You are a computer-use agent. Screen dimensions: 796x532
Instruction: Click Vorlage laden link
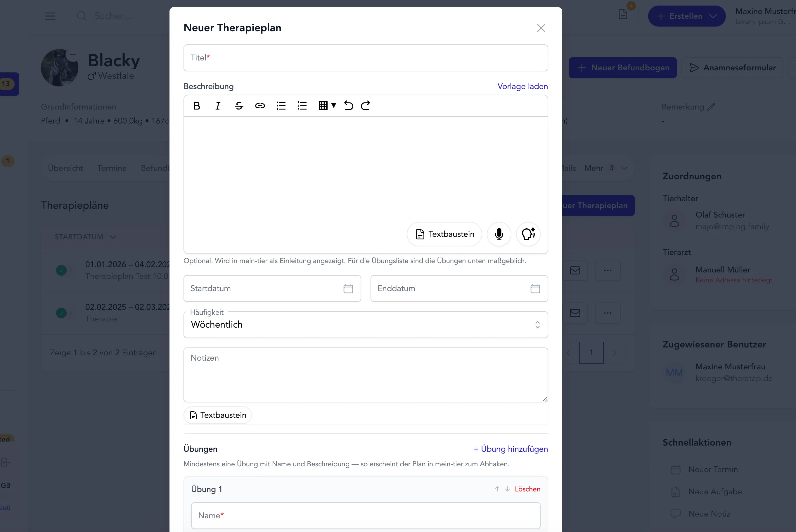[522, 86]
